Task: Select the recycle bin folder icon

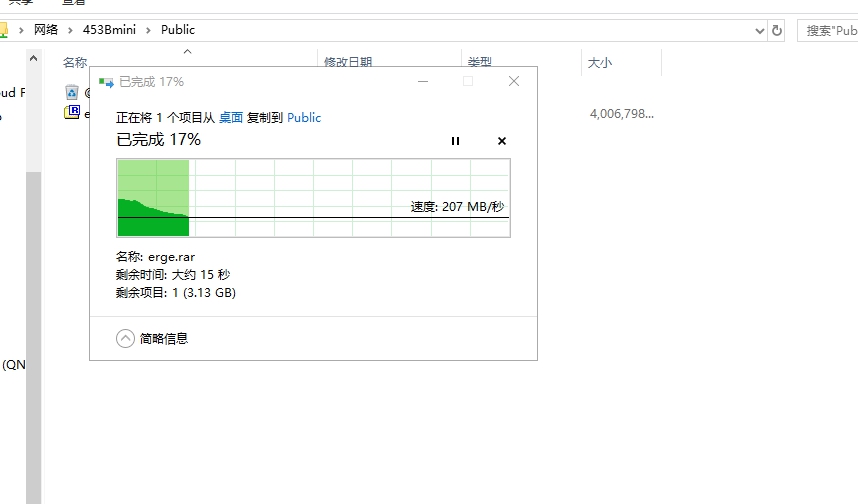Action: [x=72, y=92]
